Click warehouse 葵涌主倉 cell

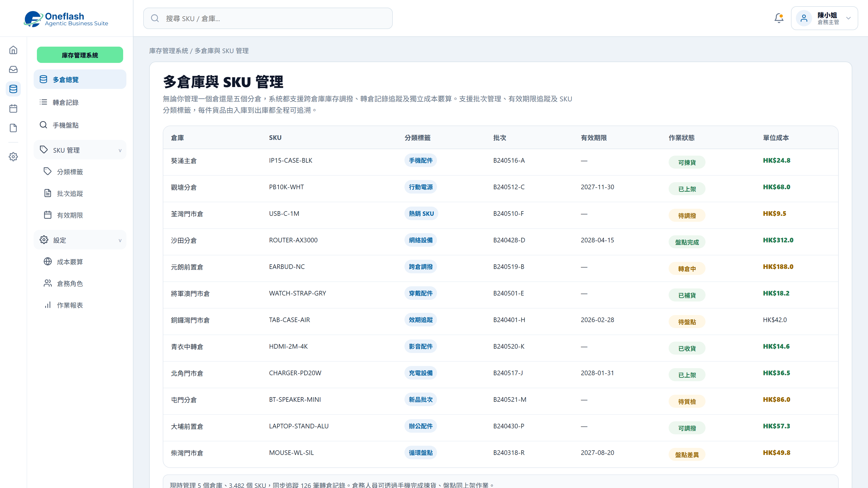pyautogui.click(x=184, y=161)
